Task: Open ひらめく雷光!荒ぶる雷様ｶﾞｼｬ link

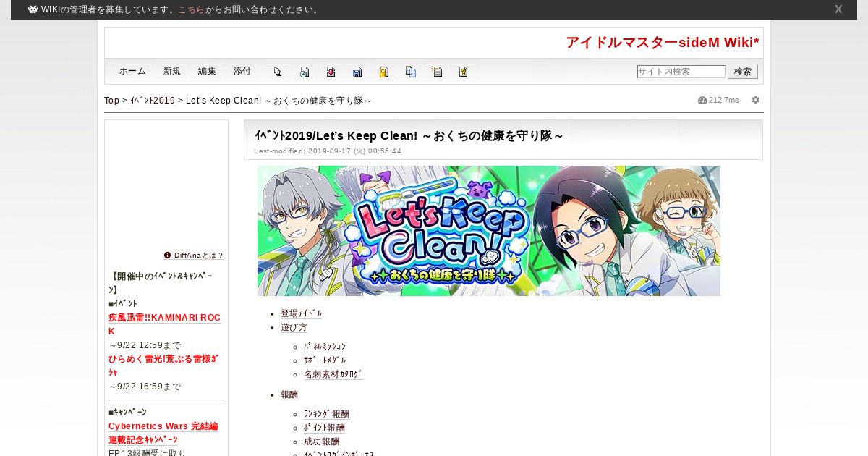Action: coord(163,366)
